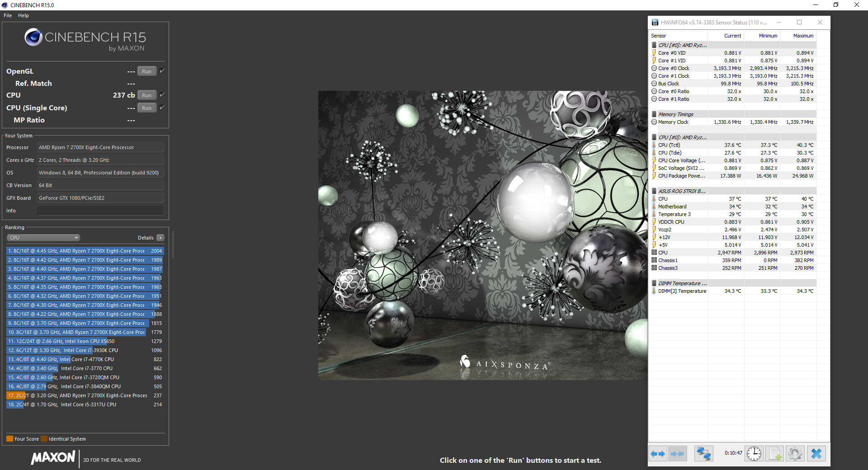Select ranking row 2 at 4.42 GHz

(x=85, y=260)
